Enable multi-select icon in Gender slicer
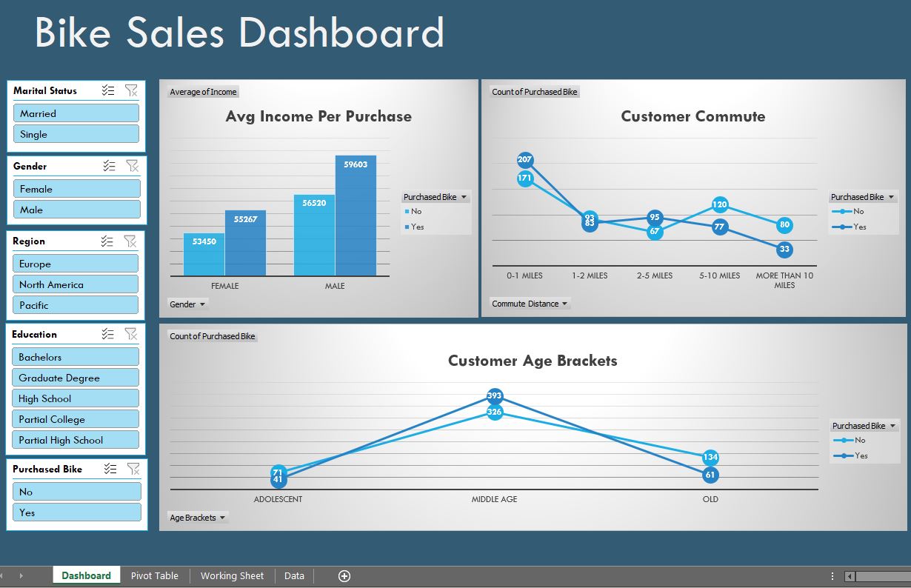This screenshot has width=911, height=588. [x=109, y=166]
